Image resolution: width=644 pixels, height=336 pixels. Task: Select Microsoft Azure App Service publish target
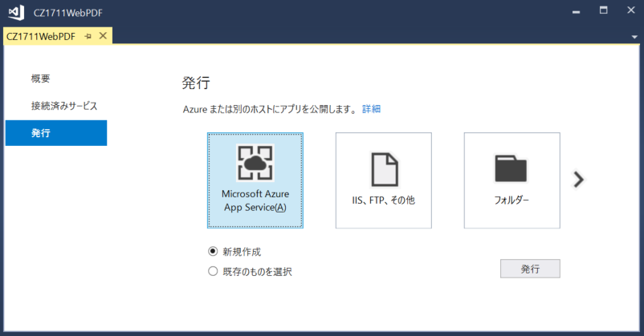coord(255,180)
